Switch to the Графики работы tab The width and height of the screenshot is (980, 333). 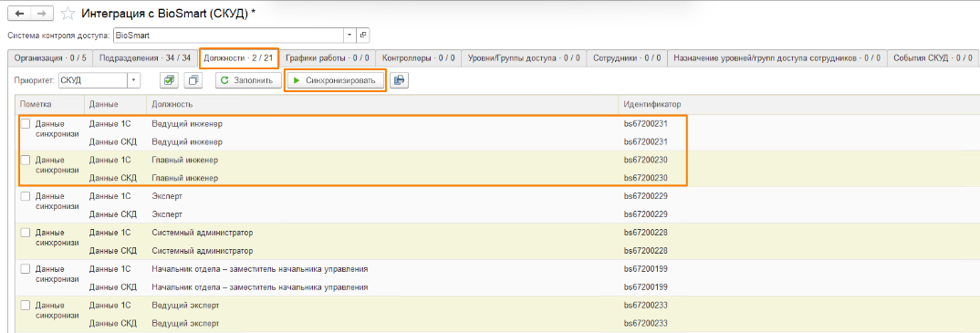tap(328, 58)
